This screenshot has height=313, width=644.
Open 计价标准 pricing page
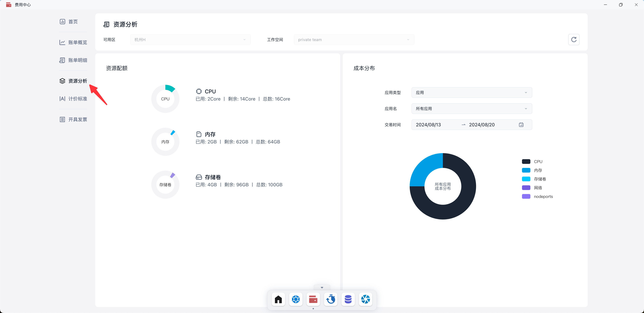point(73,99)
